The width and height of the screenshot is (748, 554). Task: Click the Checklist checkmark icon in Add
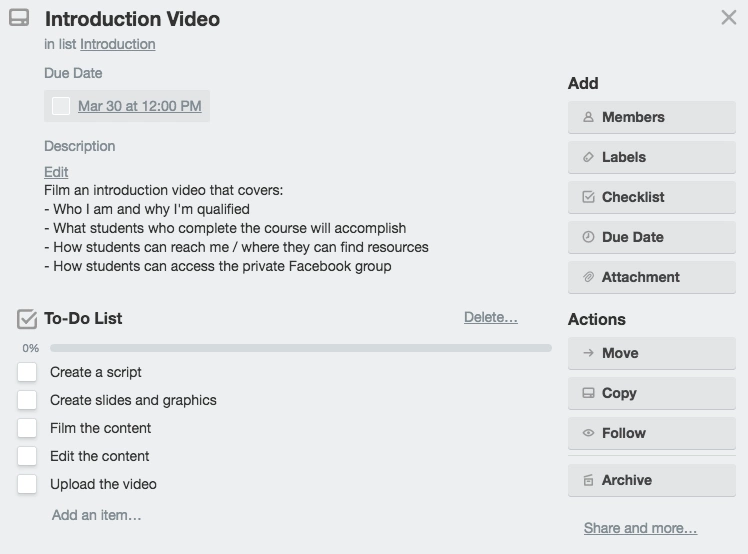coord(588,197)
